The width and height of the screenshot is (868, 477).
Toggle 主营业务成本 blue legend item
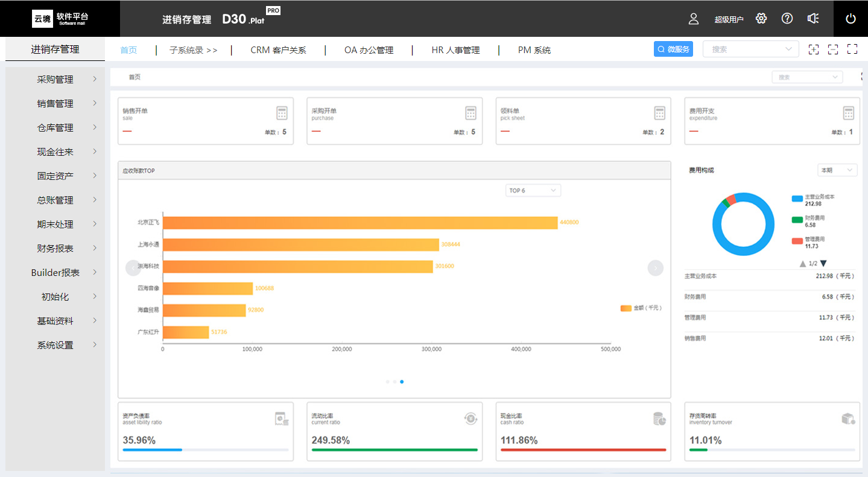pyautogui.click(x=797, y=199)
